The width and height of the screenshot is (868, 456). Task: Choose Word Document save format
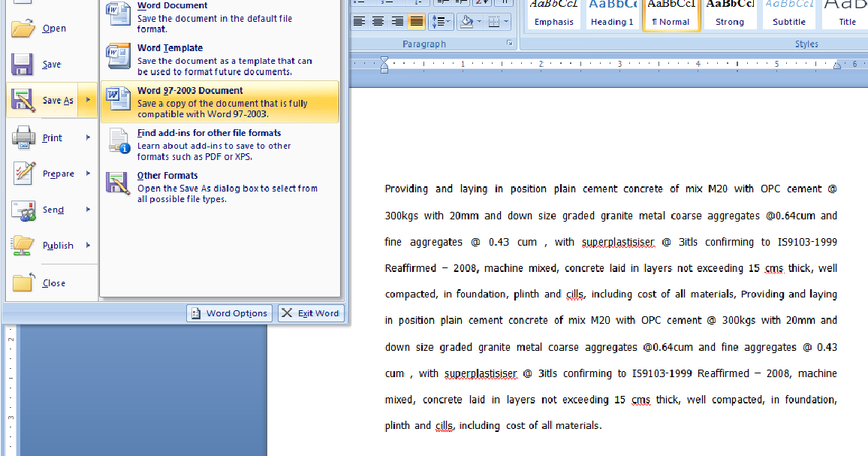pos(220,17)
